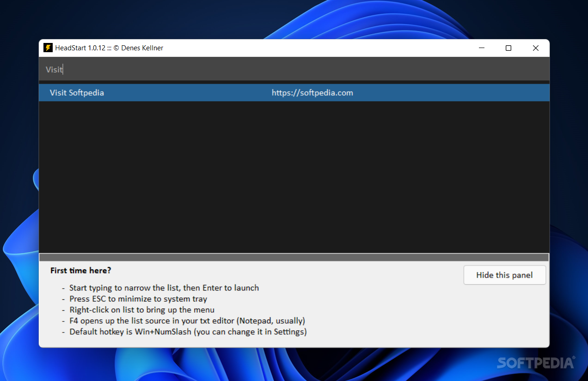The image size is (588, 381).
Task: Minimize the HeadStart window
Action: coord(482,48)
